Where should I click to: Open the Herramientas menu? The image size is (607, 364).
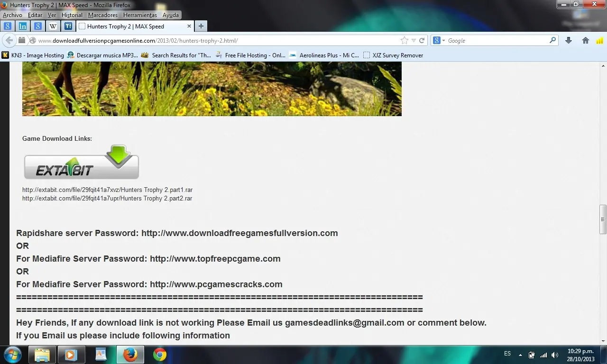click(x=140, y=15)
